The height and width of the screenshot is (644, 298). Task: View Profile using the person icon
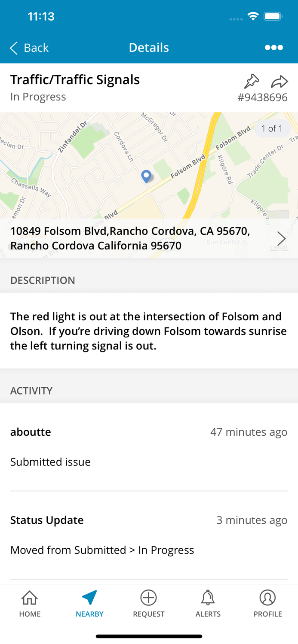[267, 598]
